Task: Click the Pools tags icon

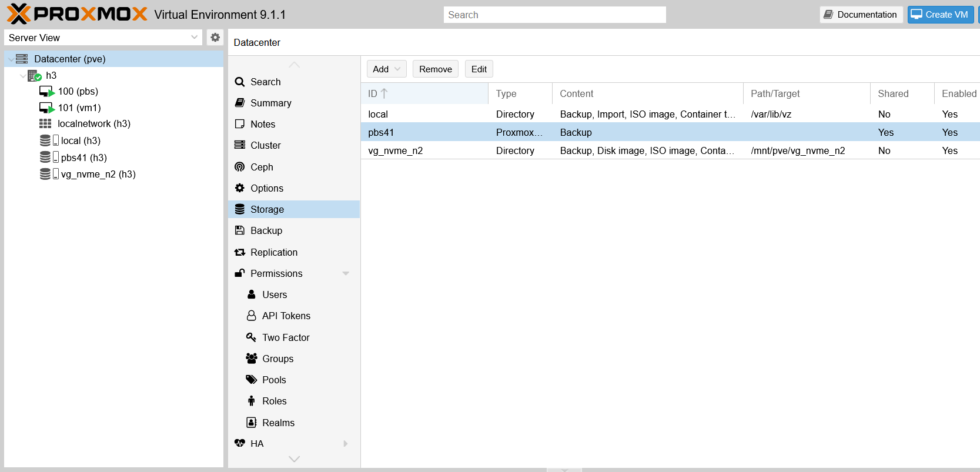Action: click(252, 380)
